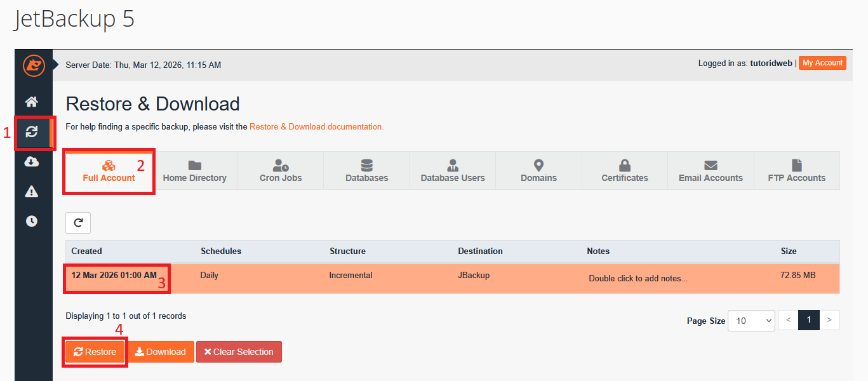Click the My Account button
Viewport: 868px width, 381px height.
[x=822, y=63]
